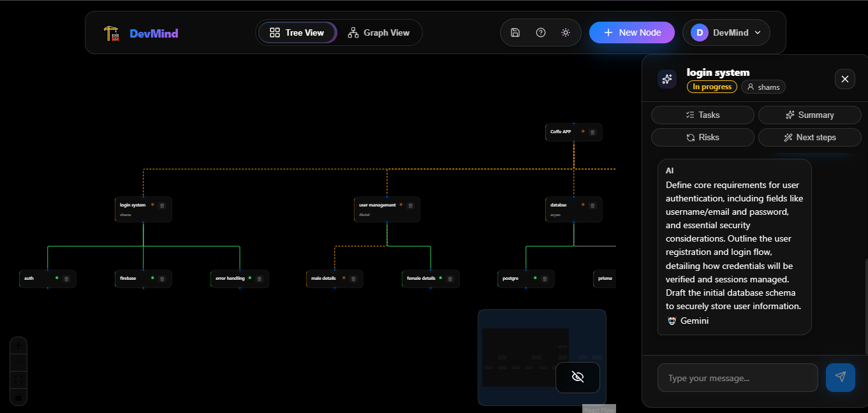Delete the female details node
868x413 pixels.
pos(450,279)
